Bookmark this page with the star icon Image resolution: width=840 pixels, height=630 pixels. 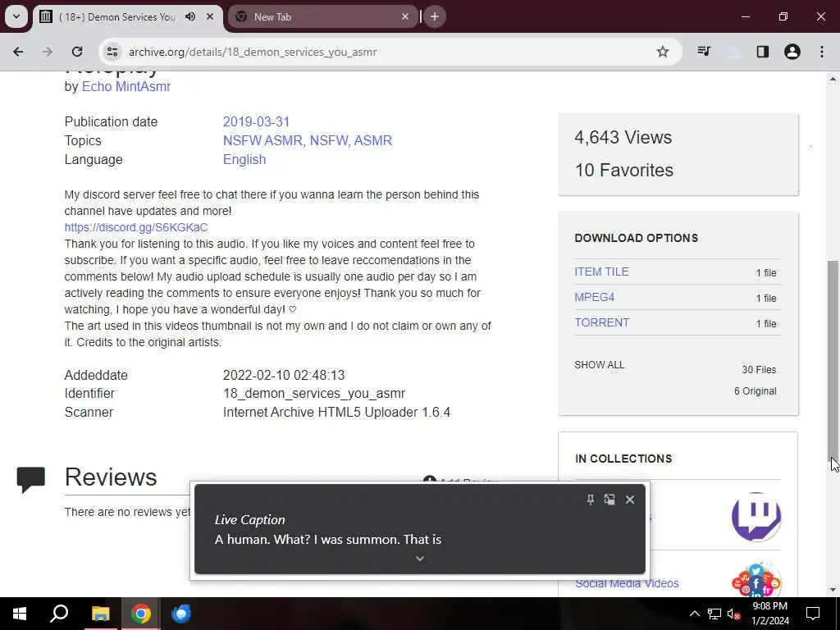pos(663,52)
